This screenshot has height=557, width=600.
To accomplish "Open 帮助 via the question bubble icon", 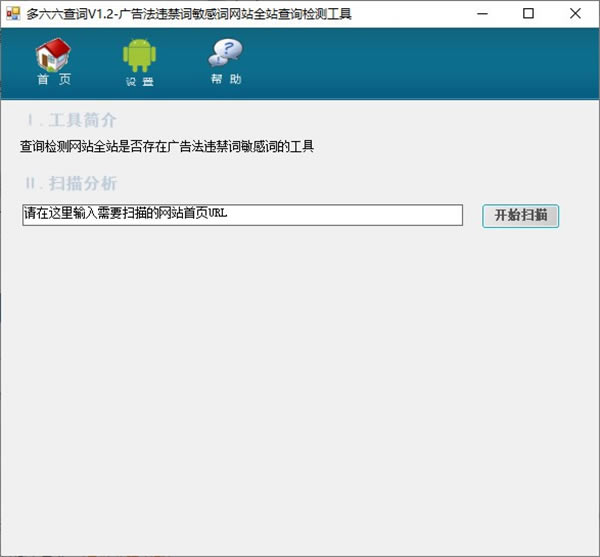I will coord(226,54).
